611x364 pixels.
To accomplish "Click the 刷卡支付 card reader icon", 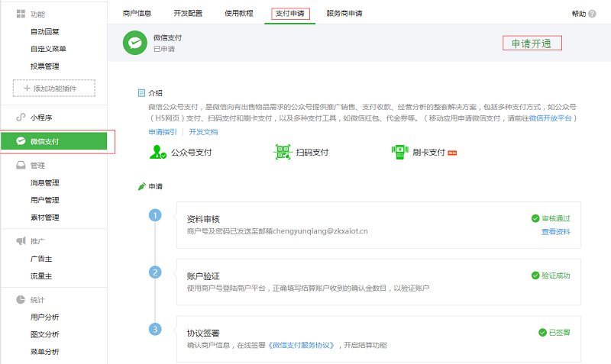I will point(399,152).
